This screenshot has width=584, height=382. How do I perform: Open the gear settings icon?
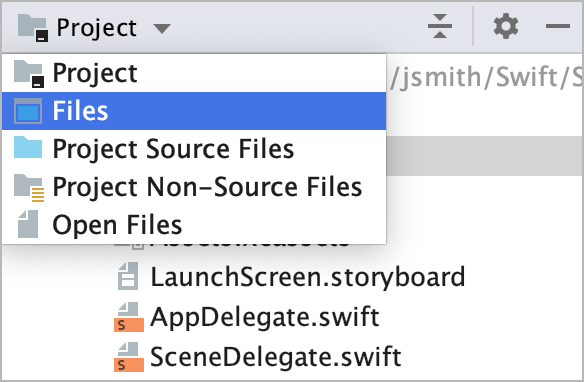pyautogui.click(x=505, y=26)
